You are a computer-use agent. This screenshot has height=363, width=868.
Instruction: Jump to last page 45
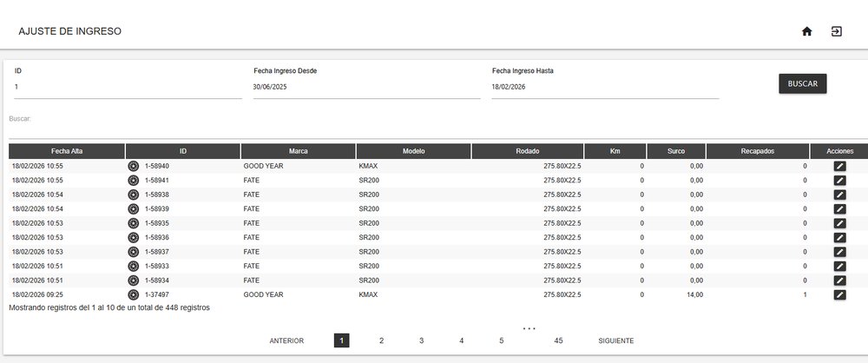[558, 340]
